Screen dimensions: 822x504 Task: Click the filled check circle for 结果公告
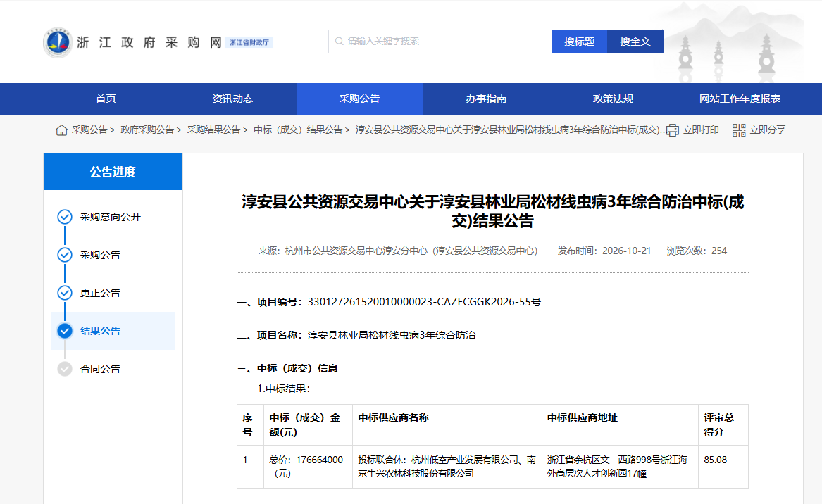tap(65, 331)
